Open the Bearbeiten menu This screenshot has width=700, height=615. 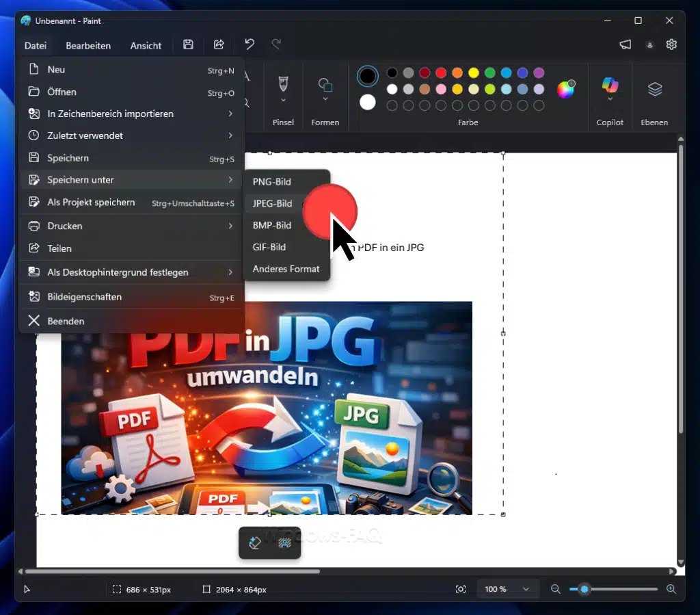(88, 45)
